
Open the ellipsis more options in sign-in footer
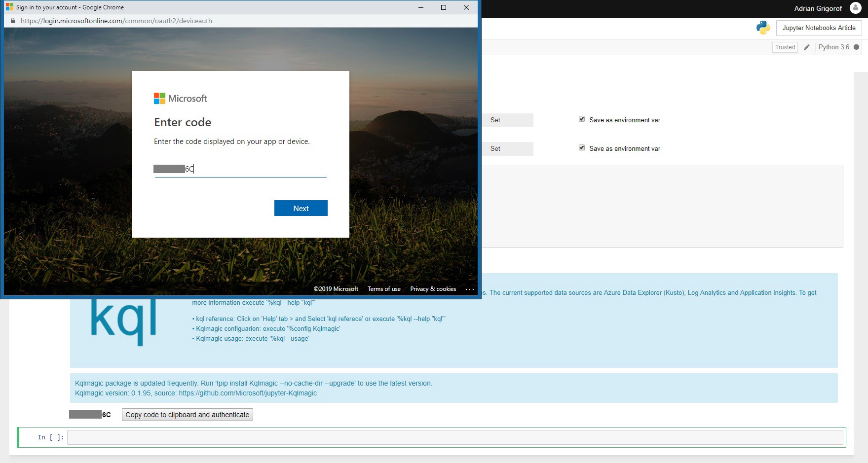coord(469,289)
